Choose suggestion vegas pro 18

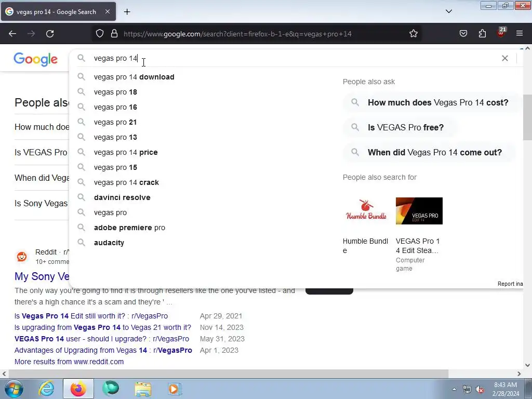115,92
